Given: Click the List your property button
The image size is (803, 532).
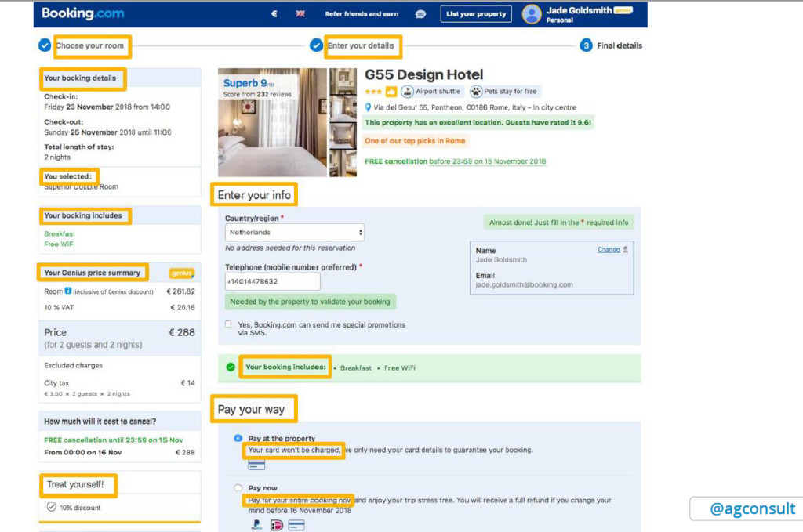Looking at the screenshot, I should 476,14.
